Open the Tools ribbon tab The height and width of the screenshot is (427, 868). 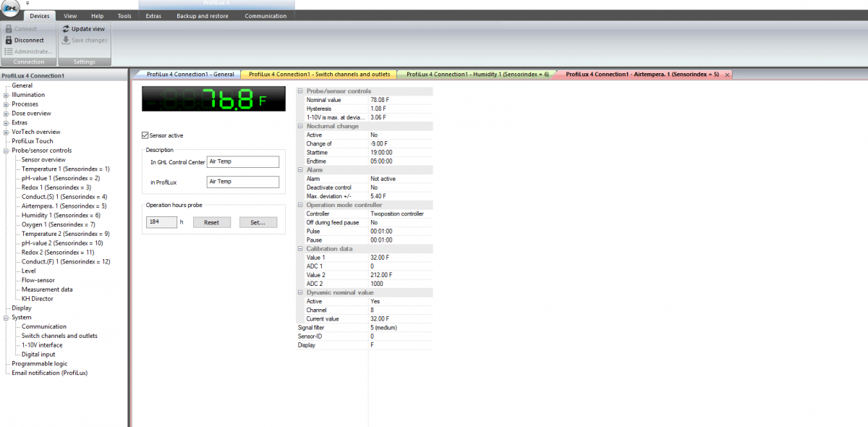(124, 16)
